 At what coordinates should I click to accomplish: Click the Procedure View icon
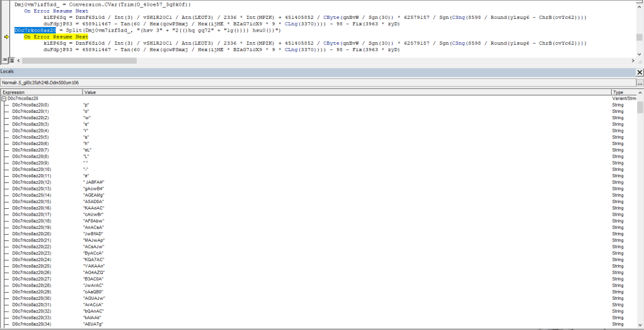[x=4, y=60]
